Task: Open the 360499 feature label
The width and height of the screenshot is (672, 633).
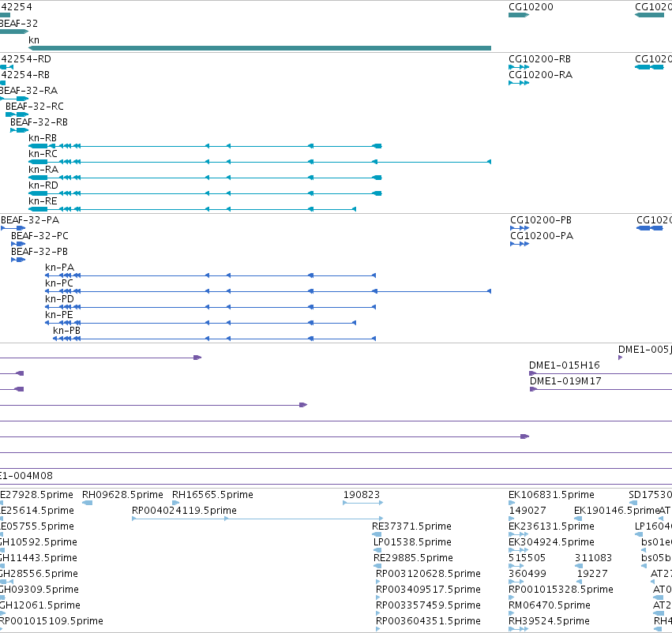Action: pos(527,574)
